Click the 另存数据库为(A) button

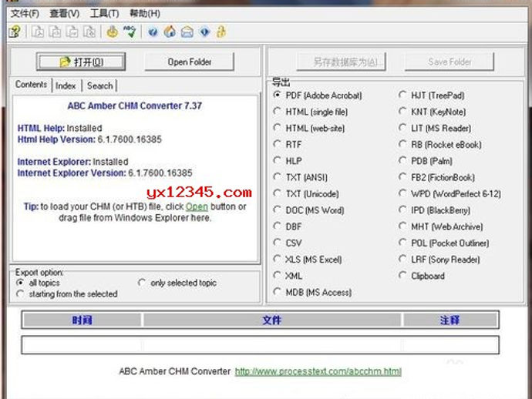[341, 62]
